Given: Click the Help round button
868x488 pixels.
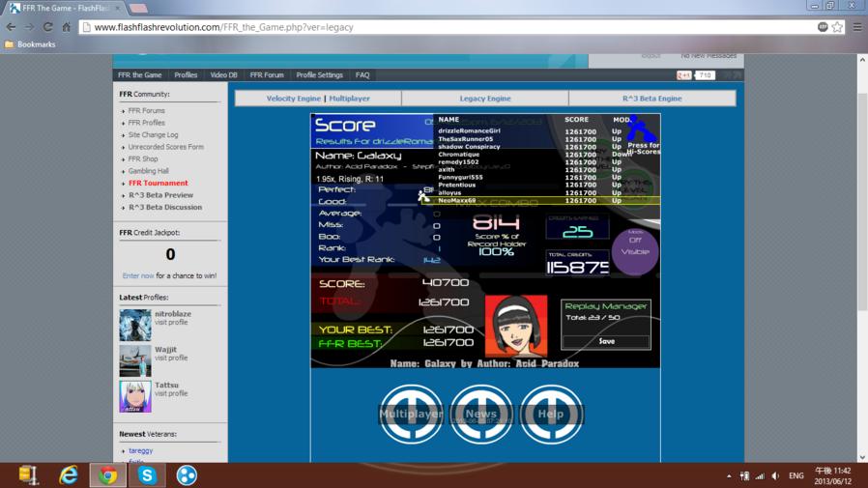Looking at the screenshot, I should point(551,414).
